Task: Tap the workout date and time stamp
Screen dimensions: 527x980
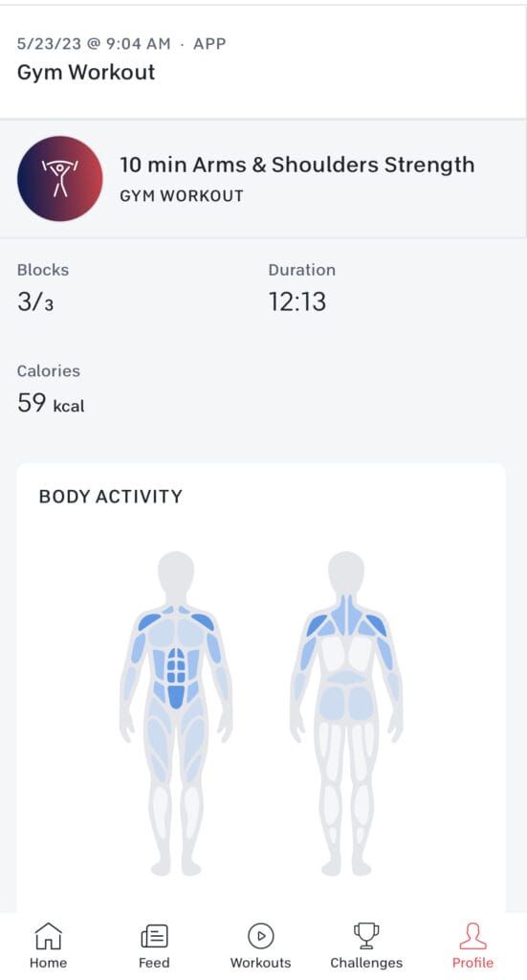Action: (94, 44)
